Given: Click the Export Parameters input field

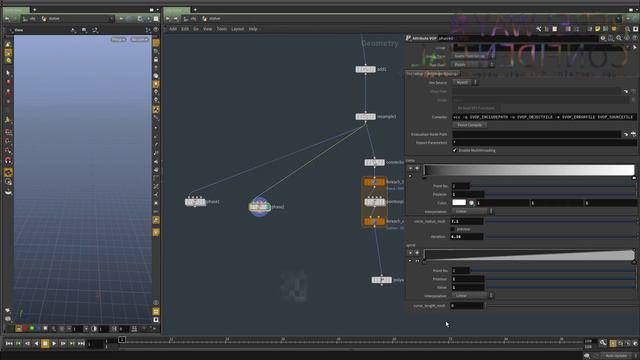Looking at the screenshot, I should point(544,142).
